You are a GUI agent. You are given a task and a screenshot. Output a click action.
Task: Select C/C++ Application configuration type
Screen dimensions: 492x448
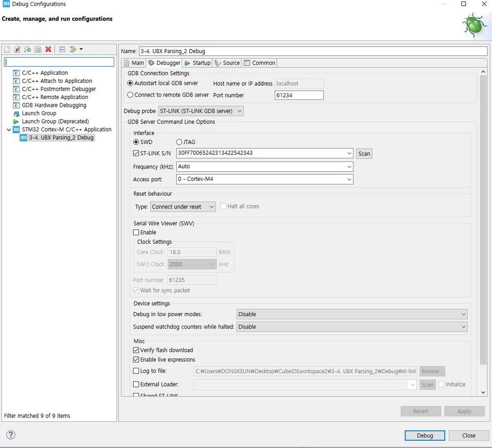pyautogui.click(x=45, y=73)
